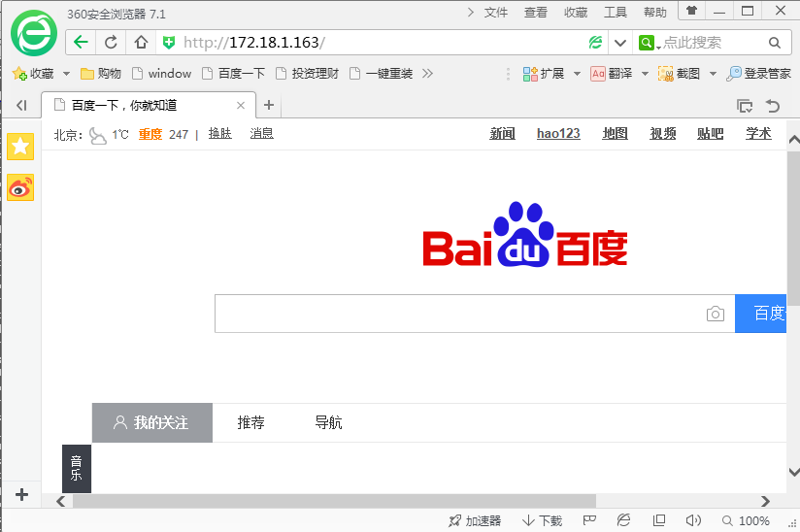Click the blue 百度一下 search button
Screen dimensions: 800x532
(x=761, y=314)
